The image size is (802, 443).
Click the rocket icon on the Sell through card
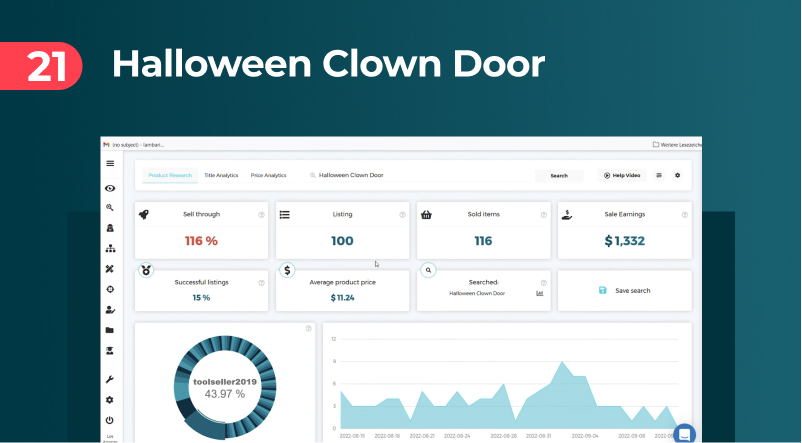tap(144, 214)
